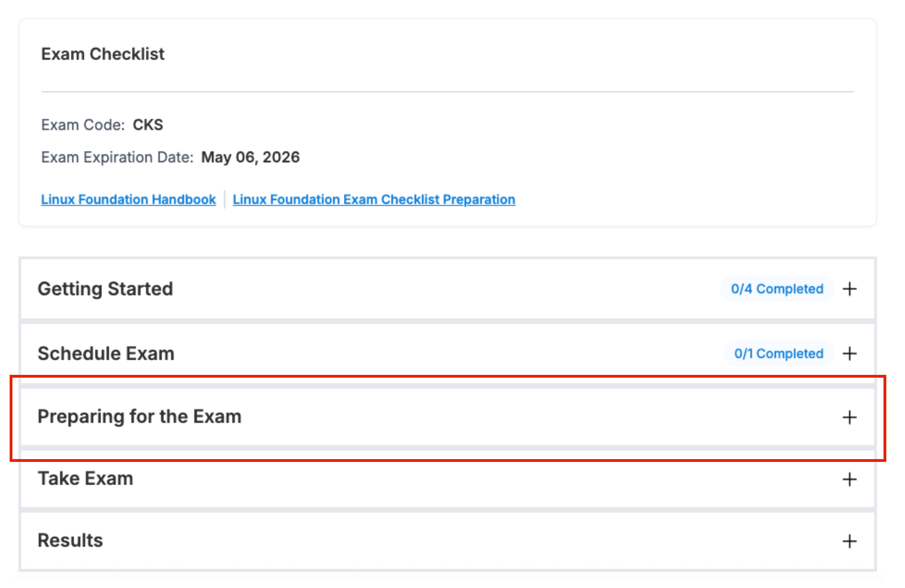Click the May 06, 2026 expiration date
Viewport: 905px width, 588px height.
coord(251,157)
